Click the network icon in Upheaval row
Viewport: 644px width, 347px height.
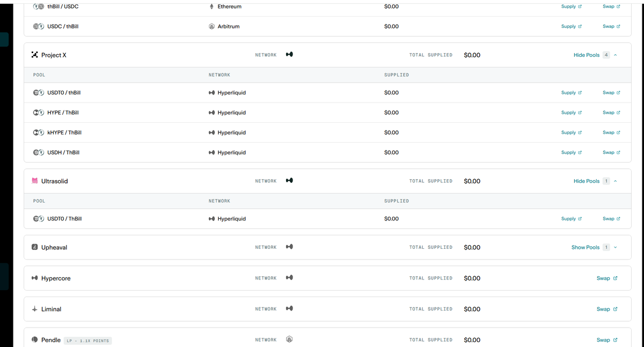tap(289, 247)
